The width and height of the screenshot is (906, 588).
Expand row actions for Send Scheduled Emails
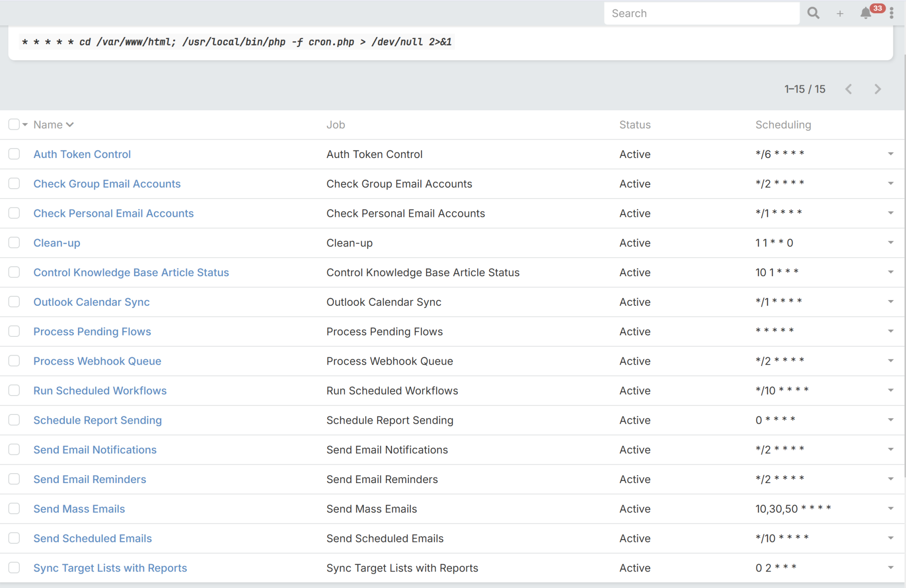890,538
